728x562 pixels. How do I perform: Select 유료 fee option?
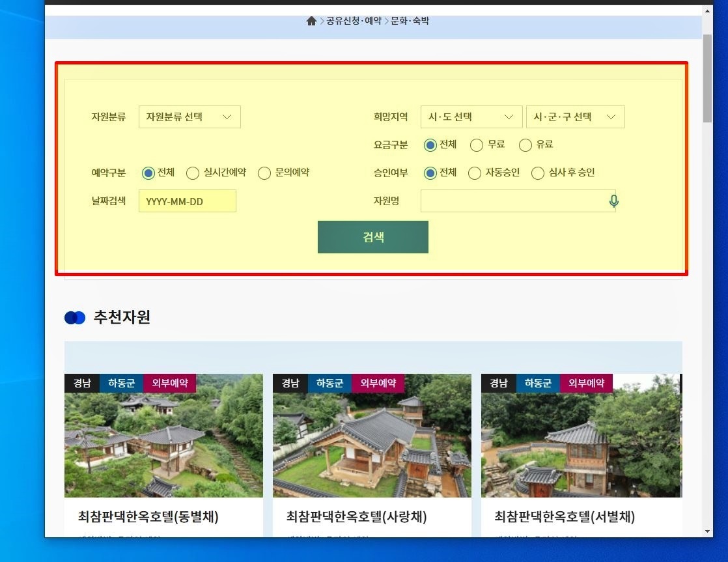pos(525,145)
